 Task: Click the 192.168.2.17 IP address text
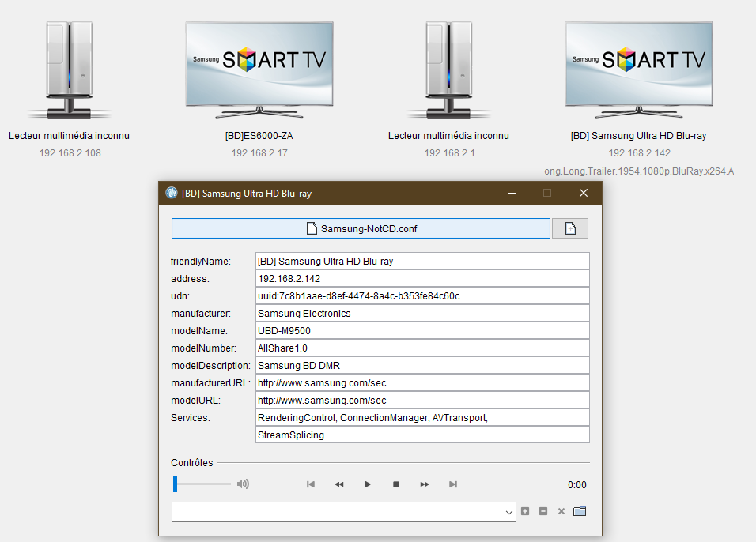pos(259,153)
